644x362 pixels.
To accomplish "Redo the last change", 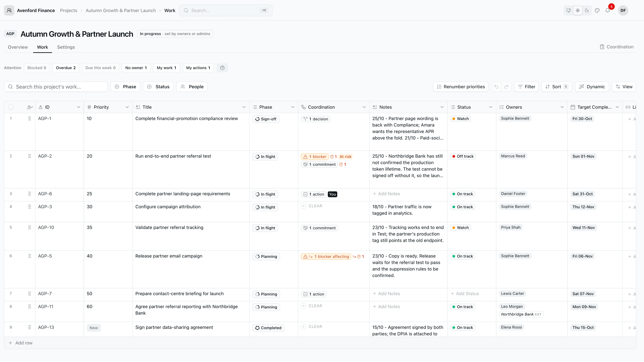I will (x=506, y=87).
